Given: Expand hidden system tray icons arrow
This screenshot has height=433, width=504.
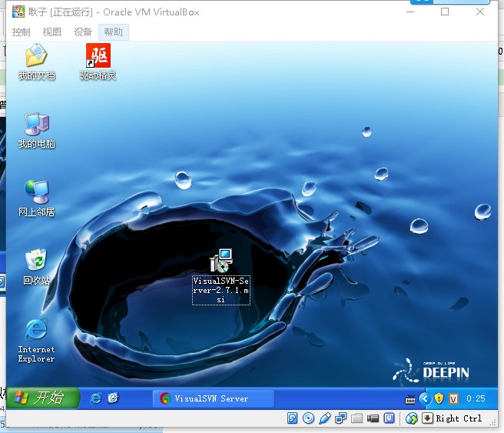Looking at the screenshot, I should pos(424,398).
